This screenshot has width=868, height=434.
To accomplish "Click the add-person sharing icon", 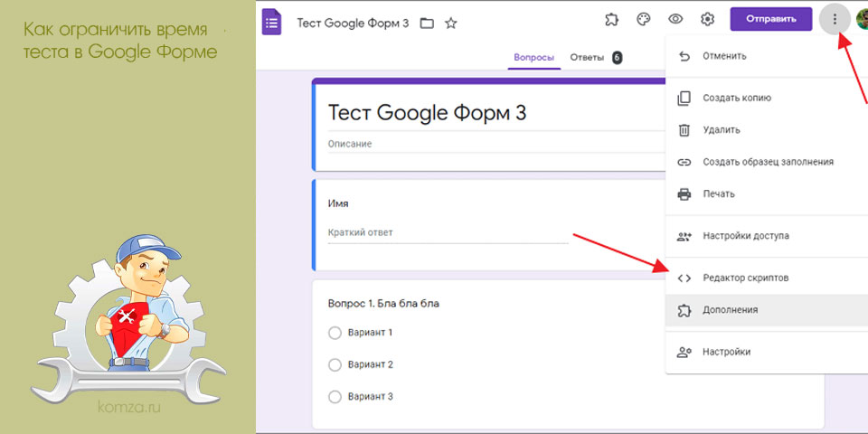I will 684,236.
